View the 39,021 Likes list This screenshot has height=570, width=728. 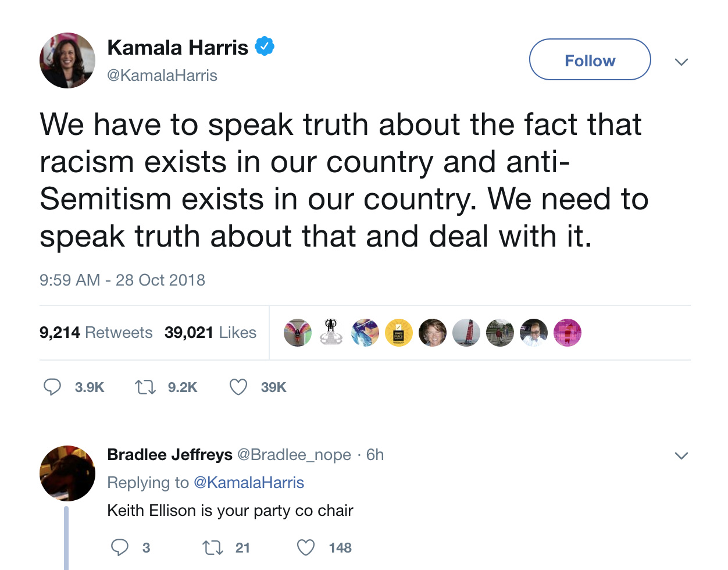point(210,333)
